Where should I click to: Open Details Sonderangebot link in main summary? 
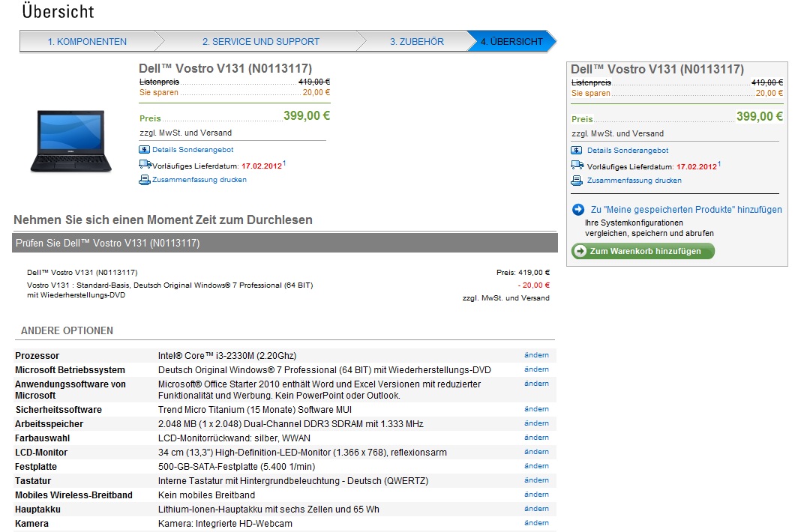point(193,150)
